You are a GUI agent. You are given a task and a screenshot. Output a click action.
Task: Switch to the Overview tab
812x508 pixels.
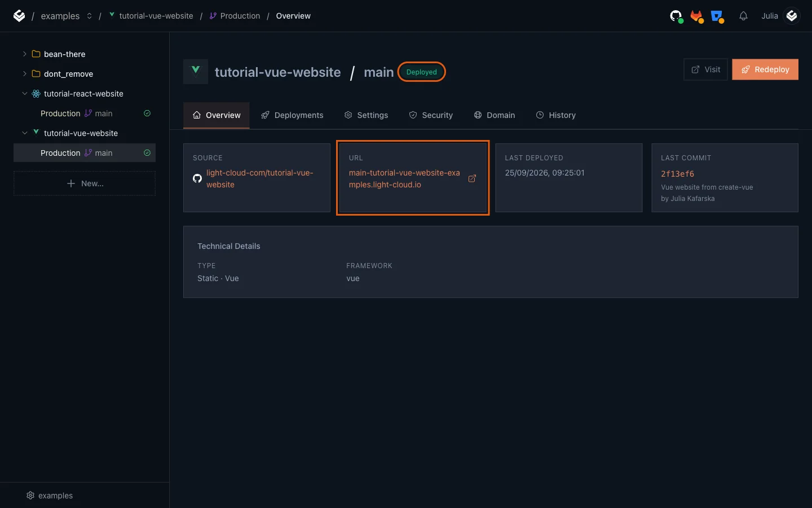pos(217,115)
